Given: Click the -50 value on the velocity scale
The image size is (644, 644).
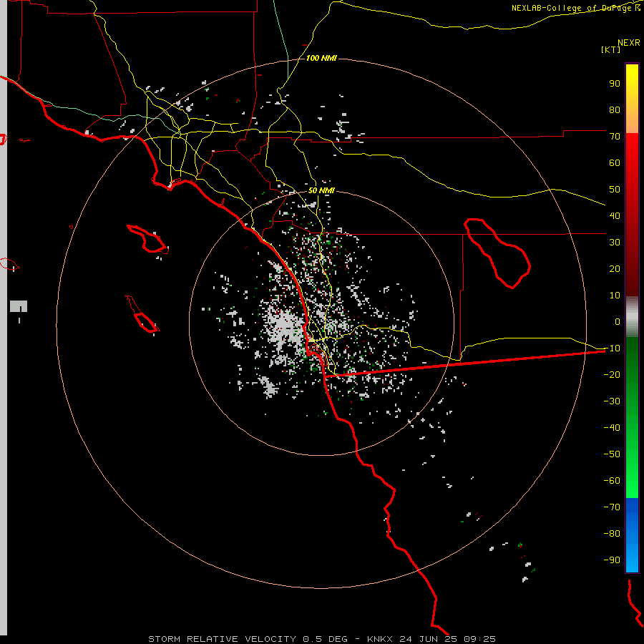Looking at the screenshot, I should pos(612,454).
